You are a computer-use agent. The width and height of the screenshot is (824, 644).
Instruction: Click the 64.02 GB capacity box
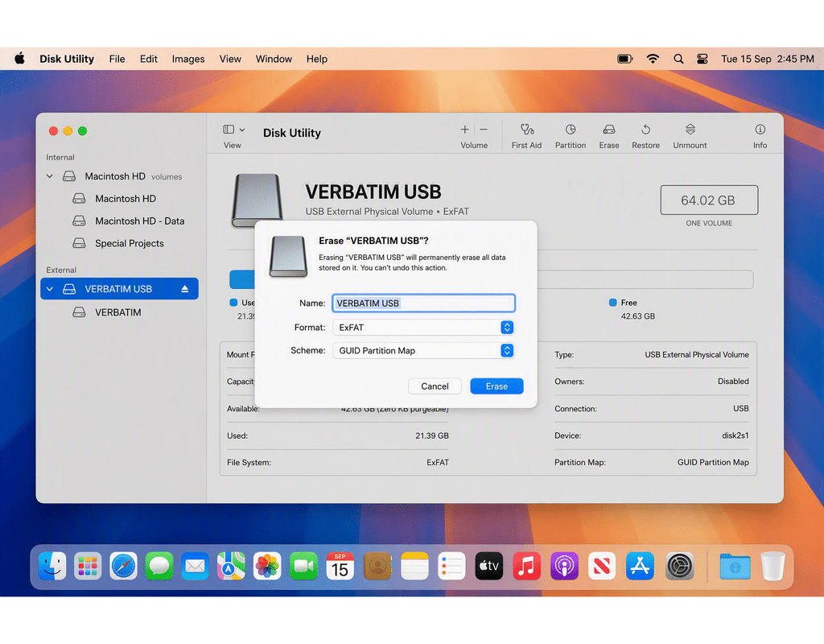point(709,200)
